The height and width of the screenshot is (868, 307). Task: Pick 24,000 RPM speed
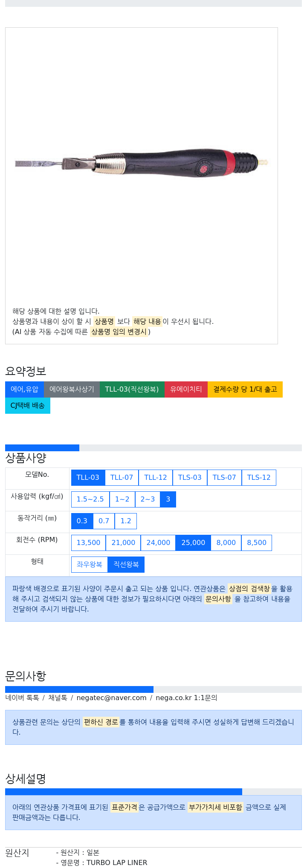tap(158, 542)
